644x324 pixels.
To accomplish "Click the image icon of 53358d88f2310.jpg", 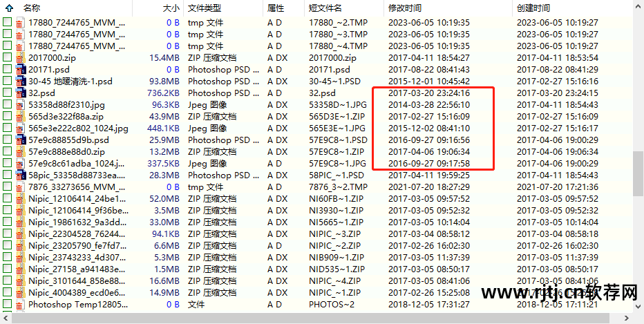I will (x=20, y=105).
